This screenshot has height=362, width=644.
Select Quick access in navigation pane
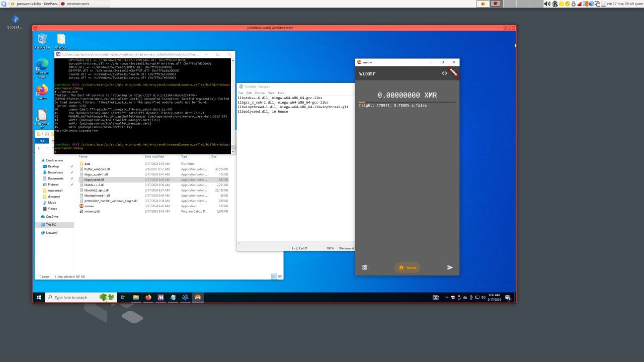pyautogui.click(x=54, y=160)
